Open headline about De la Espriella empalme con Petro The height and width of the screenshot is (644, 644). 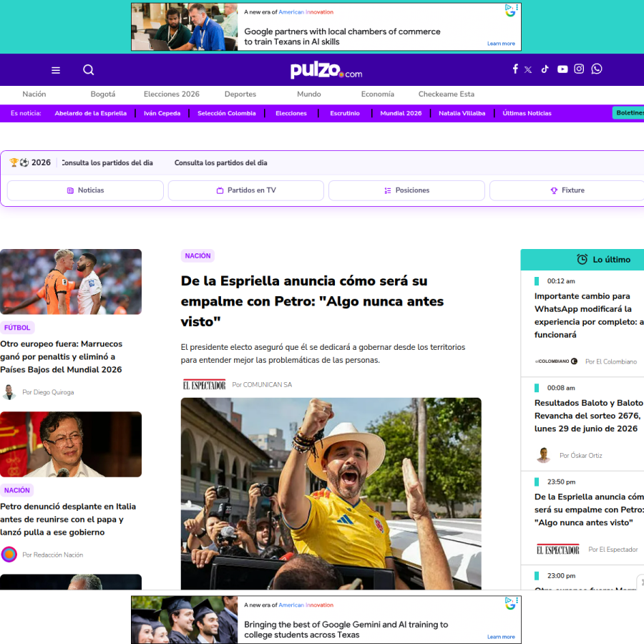312,301
